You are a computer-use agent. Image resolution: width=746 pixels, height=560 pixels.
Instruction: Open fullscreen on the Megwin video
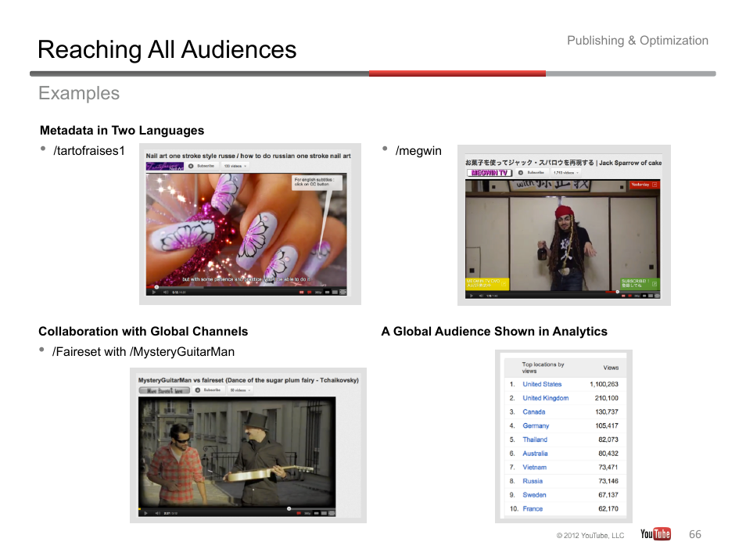[x=657, y=296]
